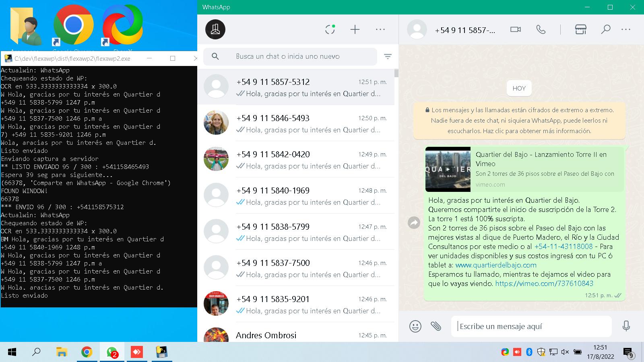Start a new chat with plus icon
This screenshot has width=644, height=362.
point(355,29)
